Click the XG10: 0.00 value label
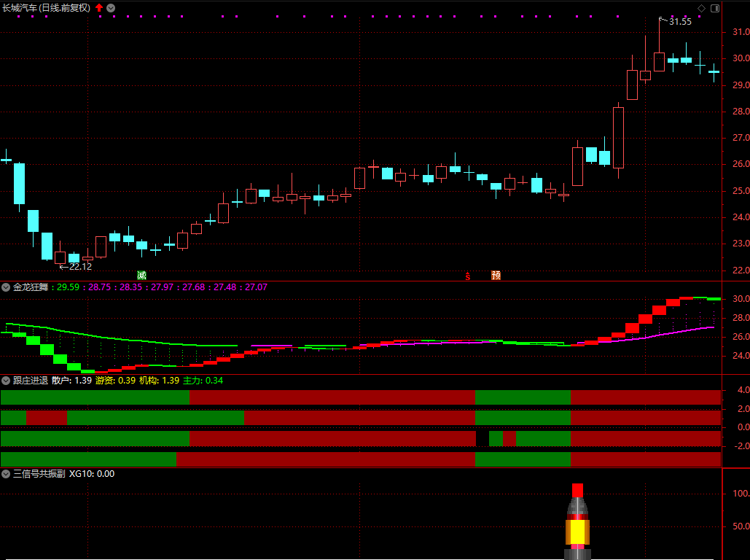The height and width of the screenshot is (560, 750). tap(92, 474)
